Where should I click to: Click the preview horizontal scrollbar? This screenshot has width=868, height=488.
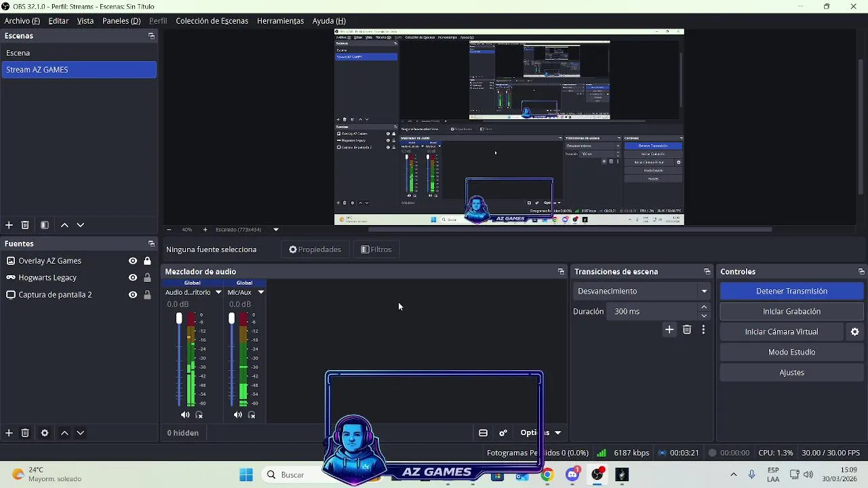pyautogui.click(x=570, y=230)
